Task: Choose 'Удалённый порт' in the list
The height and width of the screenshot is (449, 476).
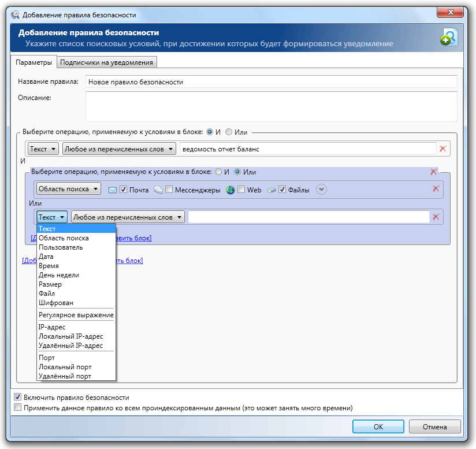Action: point(76,376)
